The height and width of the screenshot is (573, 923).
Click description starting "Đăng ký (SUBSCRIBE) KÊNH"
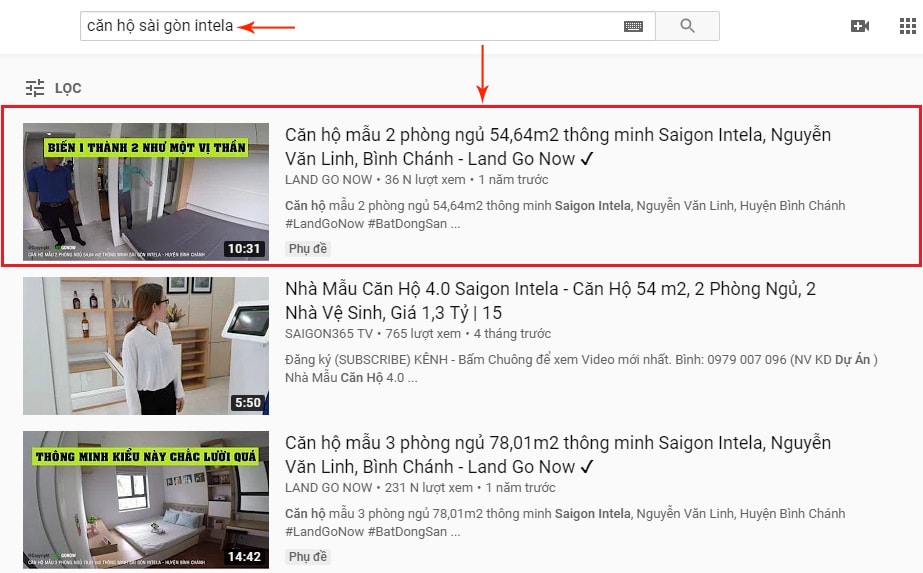[582, 368]
